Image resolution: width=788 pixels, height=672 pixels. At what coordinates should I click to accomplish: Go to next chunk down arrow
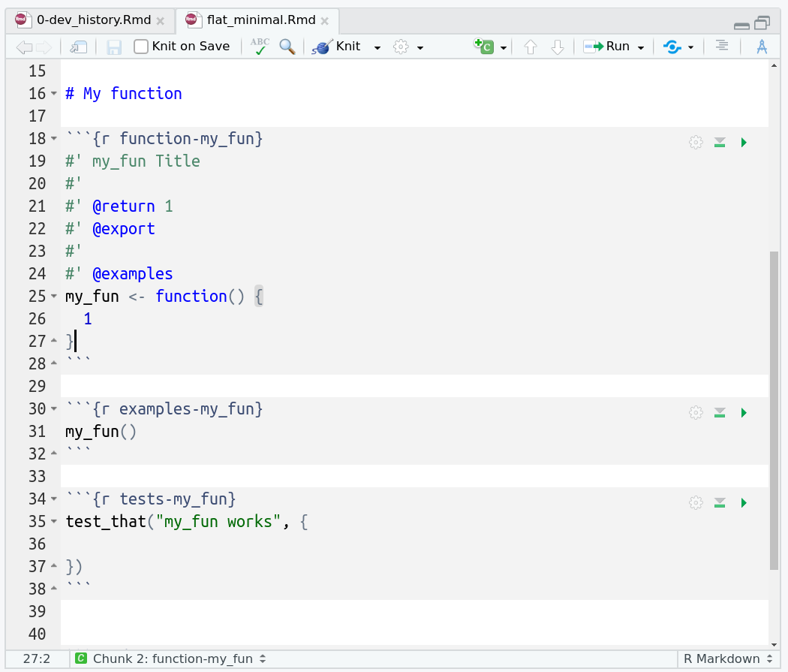pyautogui.click(x=558, y=47)
